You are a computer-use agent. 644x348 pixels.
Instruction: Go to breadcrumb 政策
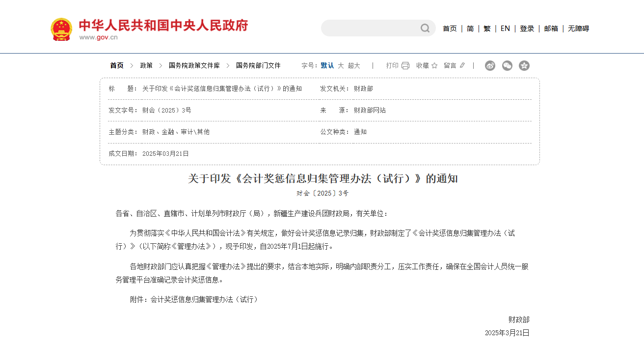pos(146,65)
